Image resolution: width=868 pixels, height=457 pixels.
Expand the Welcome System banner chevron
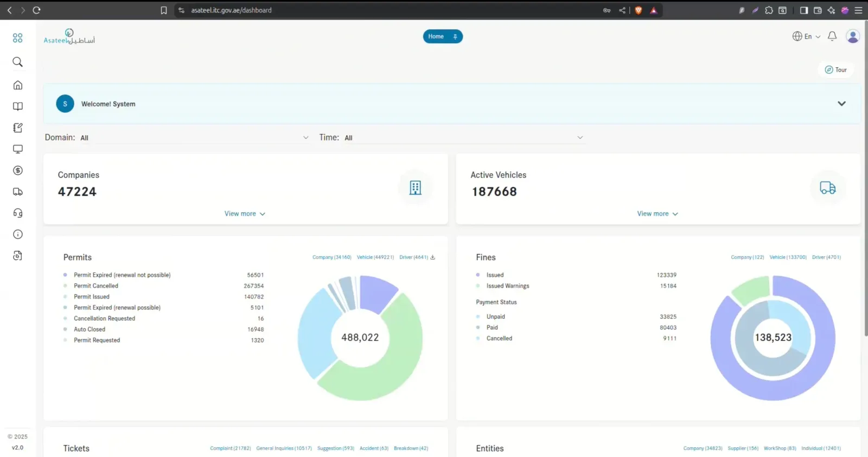coord(841,104)
